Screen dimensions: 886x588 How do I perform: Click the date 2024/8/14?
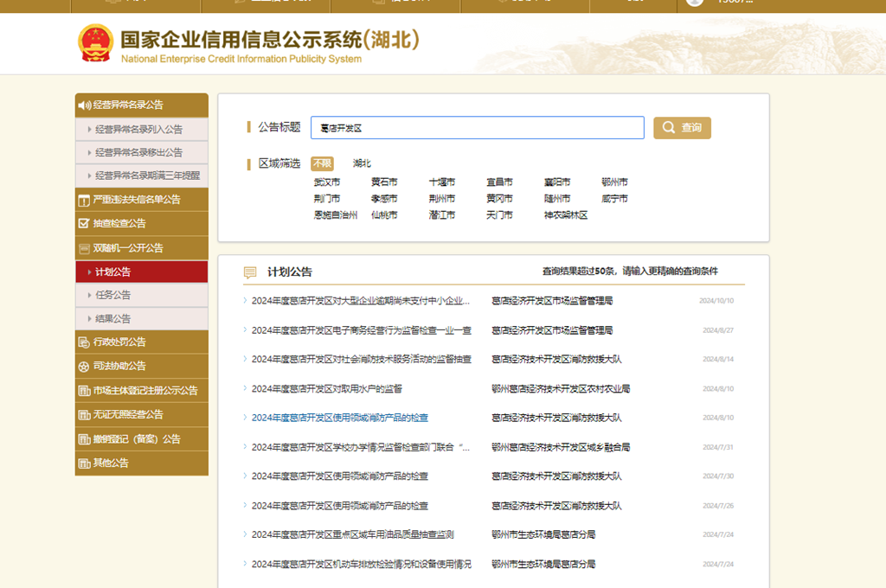pyautogui.click(x=718, y=359)
